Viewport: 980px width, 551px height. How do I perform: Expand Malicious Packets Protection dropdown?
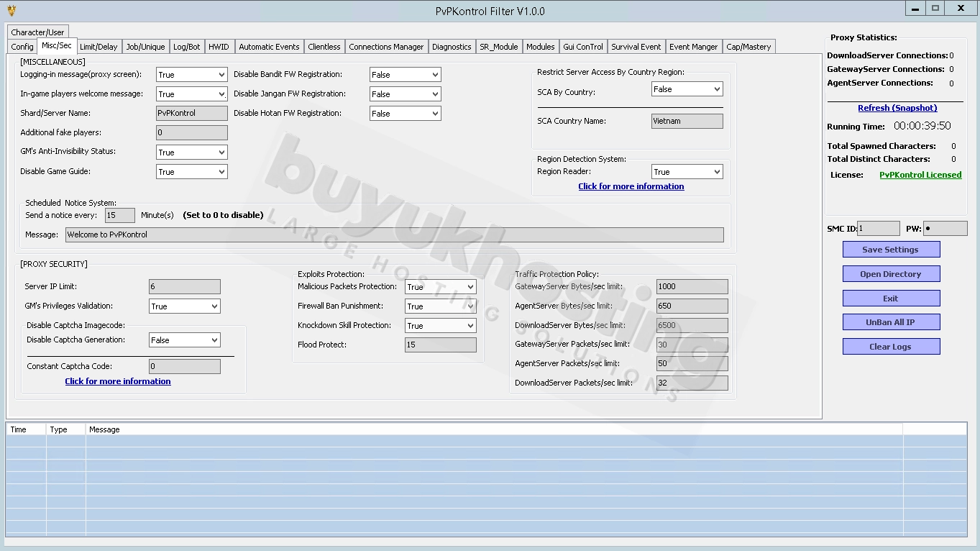(x=440, y=287)
